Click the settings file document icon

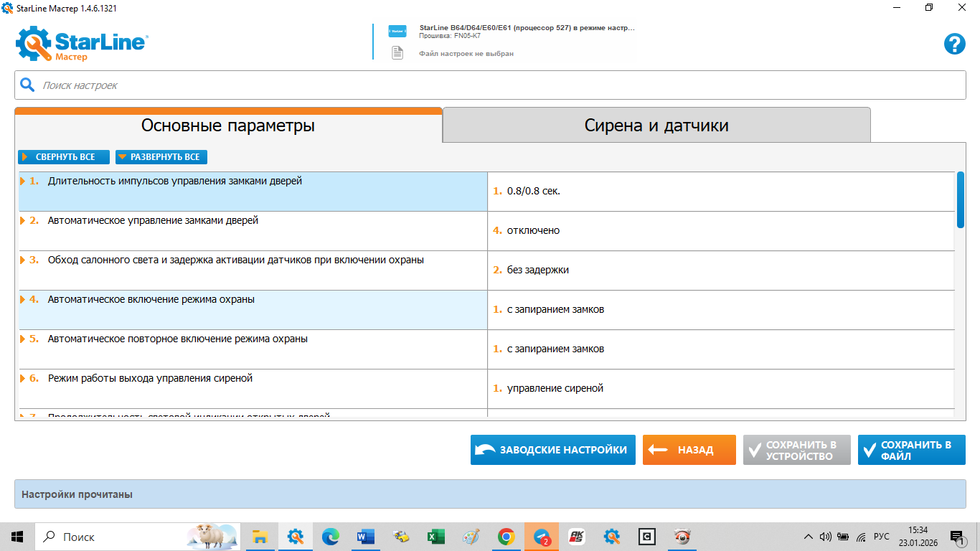tap(397, 52)
